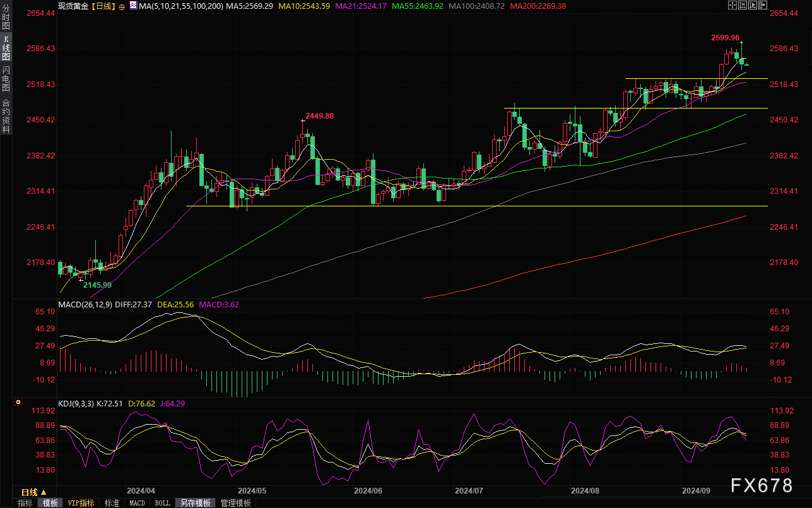This screenshot has height=508, width=812.
Task: Click the 另存模板 button
Action: point(195,503)
